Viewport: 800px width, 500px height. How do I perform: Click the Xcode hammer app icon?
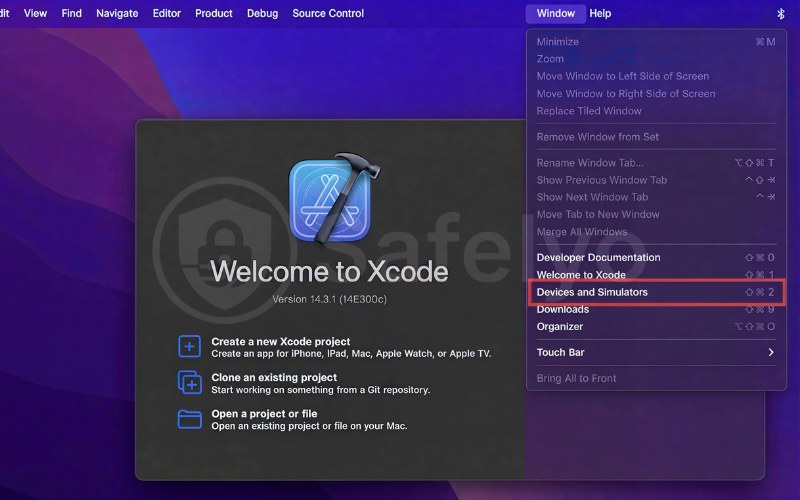(334, 199)
